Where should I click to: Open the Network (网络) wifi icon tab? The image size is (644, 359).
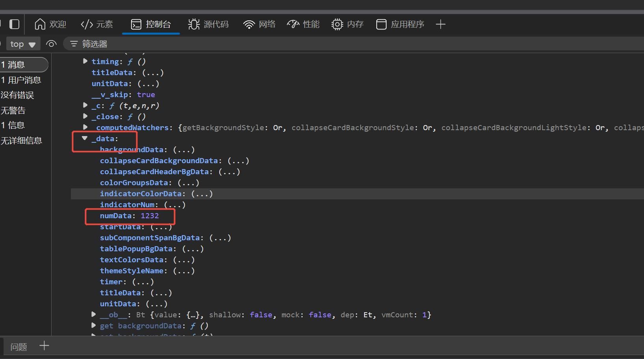point(259,24)
